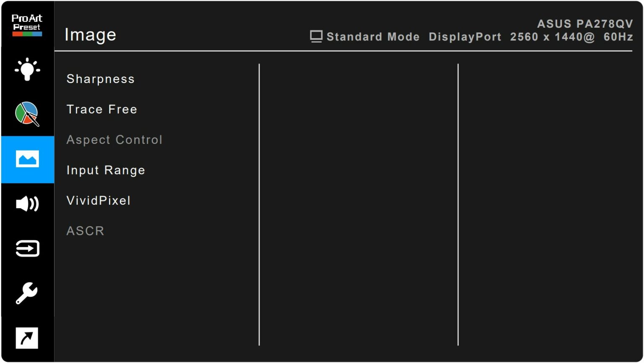Select the highlighted Image menu icon

tap(27, 159)
